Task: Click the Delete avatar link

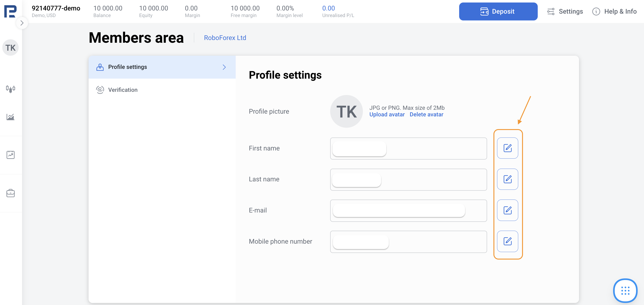Action: click(426, 115)
